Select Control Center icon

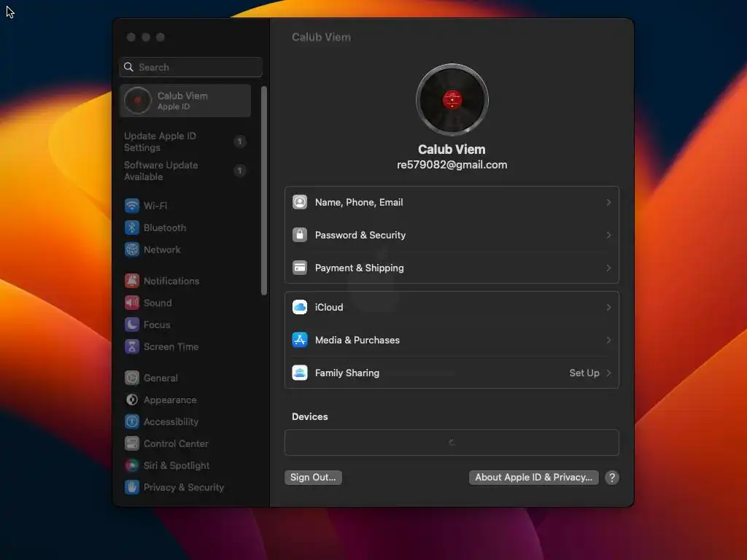coord(132,444)
